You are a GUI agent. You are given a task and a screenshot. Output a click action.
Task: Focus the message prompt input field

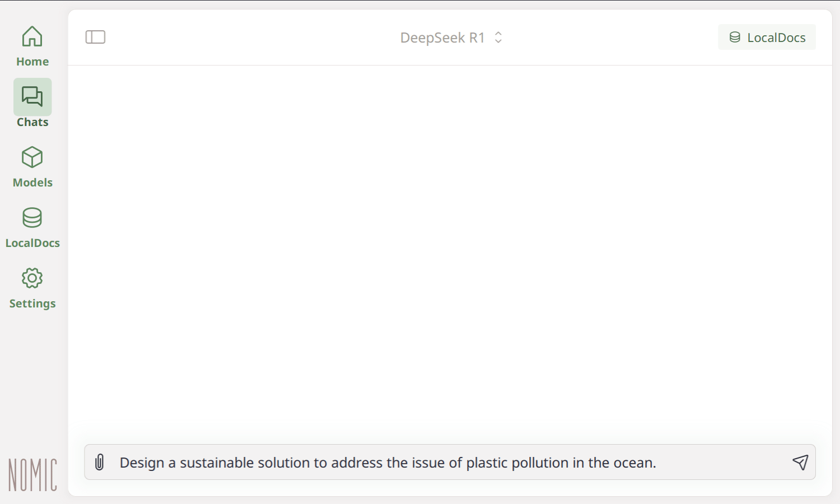[442, 463]
